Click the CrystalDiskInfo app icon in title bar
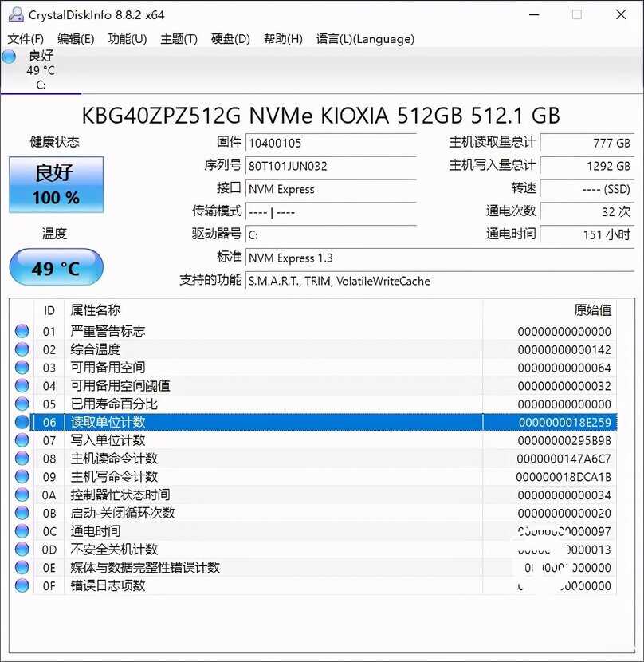This screenshot has width=644, height=662. (16, 14)
